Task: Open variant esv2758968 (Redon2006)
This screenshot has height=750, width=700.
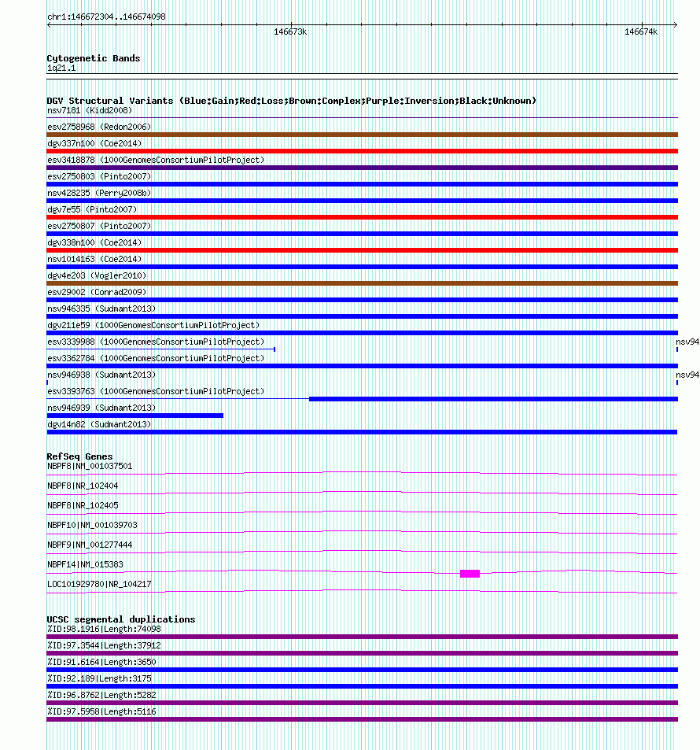Action: 99,127
